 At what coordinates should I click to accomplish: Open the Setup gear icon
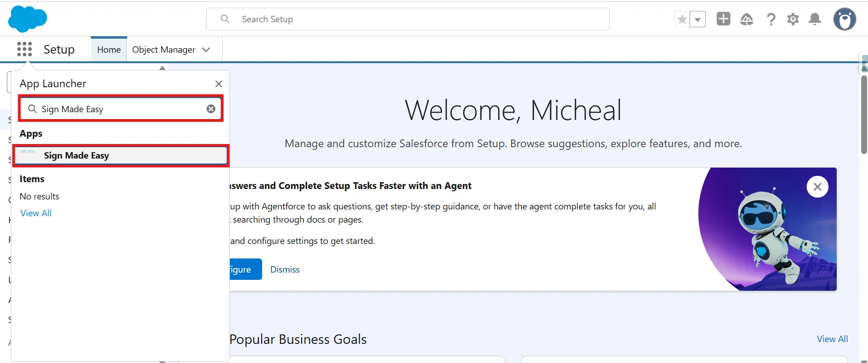(793, 19)
